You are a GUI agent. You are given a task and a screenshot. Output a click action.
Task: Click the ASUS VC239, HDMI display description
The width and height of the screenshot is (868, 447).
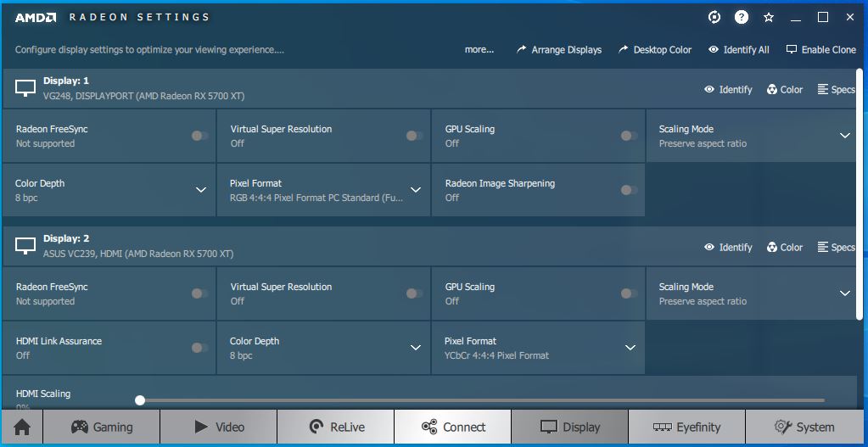click(138, 254)
